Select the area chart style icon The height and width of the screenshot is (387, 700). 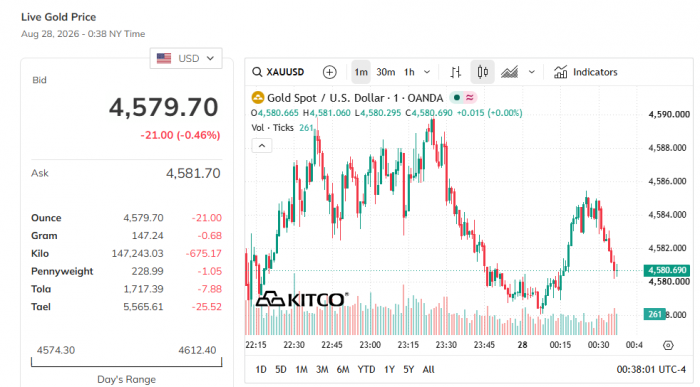[x=509, y=72]
